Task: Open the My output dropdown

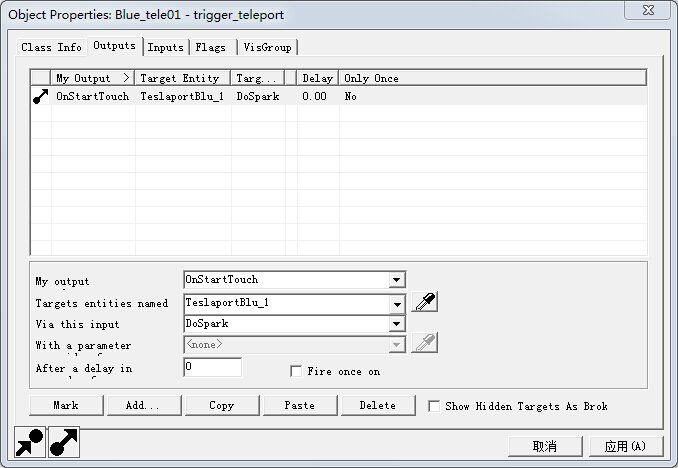Action: [396, 280]
